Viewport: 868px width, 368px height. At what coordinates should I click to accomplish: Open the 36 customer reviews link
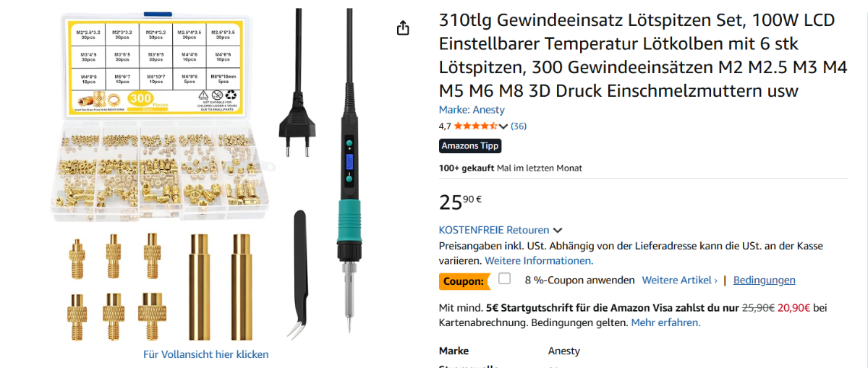(x=519, y=126)
